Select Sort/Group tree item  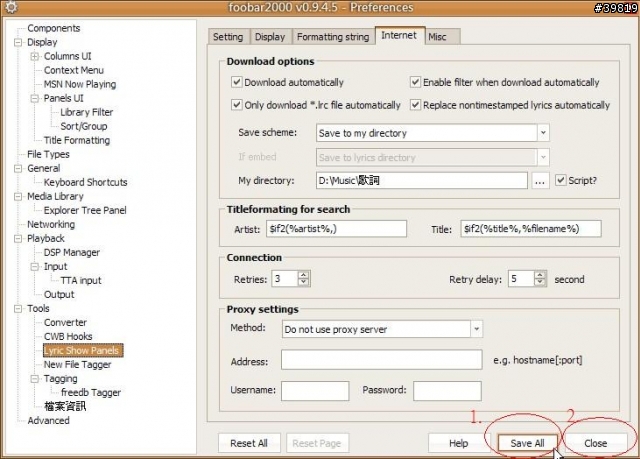[x=84, y=126]
